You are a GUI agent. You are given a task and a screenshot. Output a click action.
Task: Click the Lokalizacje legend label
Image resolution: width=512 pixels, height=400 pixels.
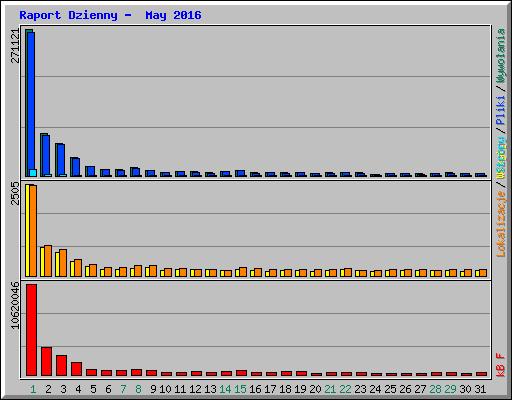pos(501,224)
